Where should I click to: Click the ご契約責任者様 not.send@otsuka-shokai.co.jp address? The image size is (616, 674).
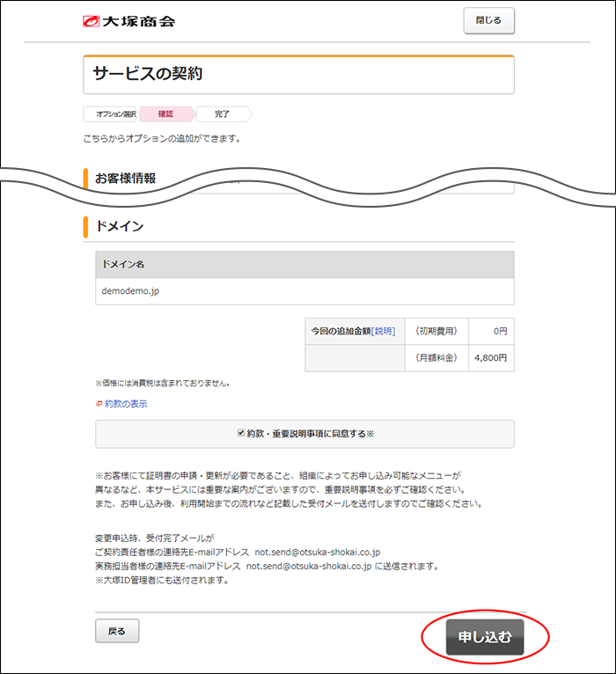[x=318, y=552]
